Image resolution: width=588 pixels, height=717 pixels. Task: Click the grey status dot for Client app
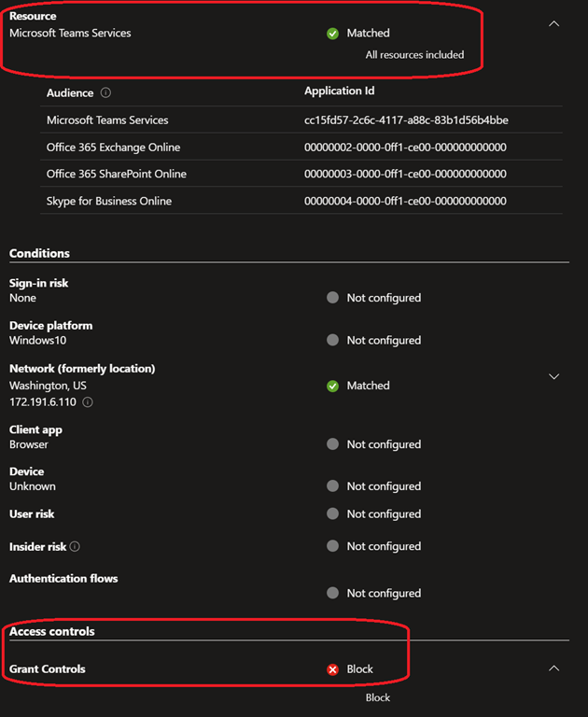coord(332,444)
